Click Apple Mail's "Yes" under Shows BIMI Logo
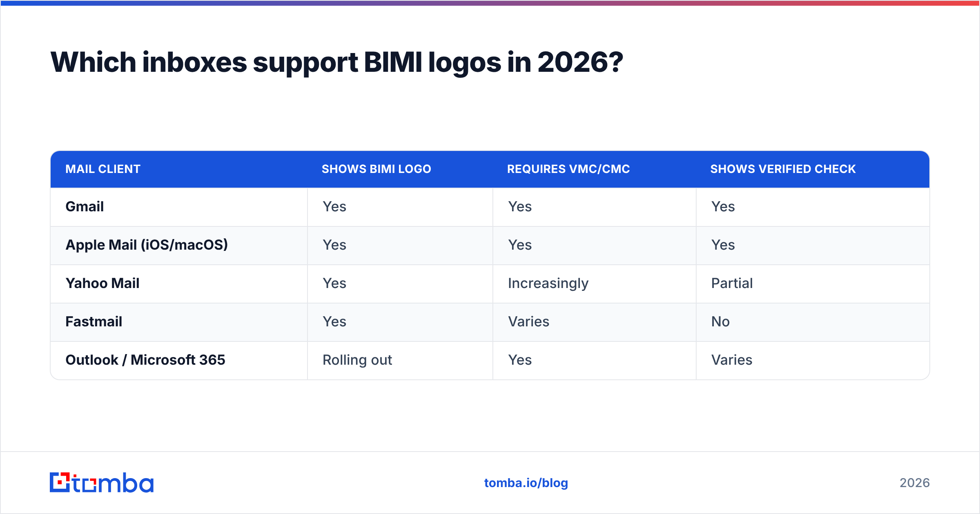Viewport: 980px width, 514px height. 334,245
